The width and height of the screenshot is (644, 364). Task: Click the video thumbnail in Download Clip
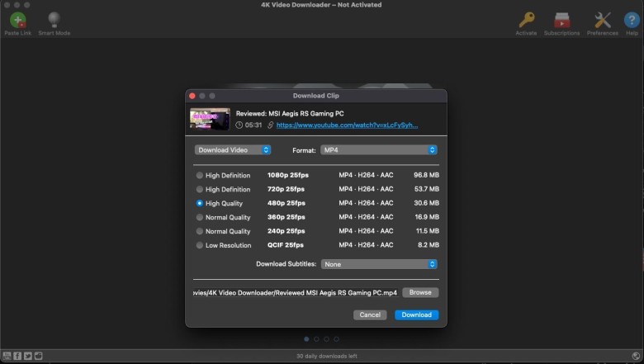tap(210, 119)
